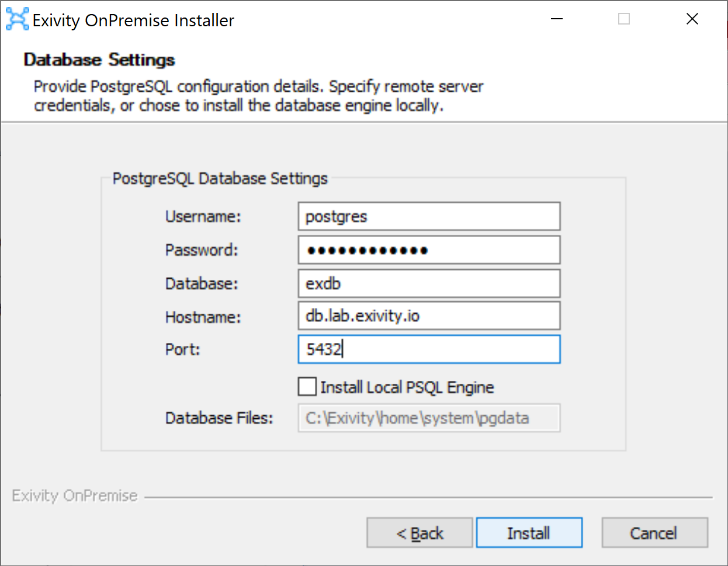Click inside the Port field showing 5432
728x566 pixels.
click(429, 349)
